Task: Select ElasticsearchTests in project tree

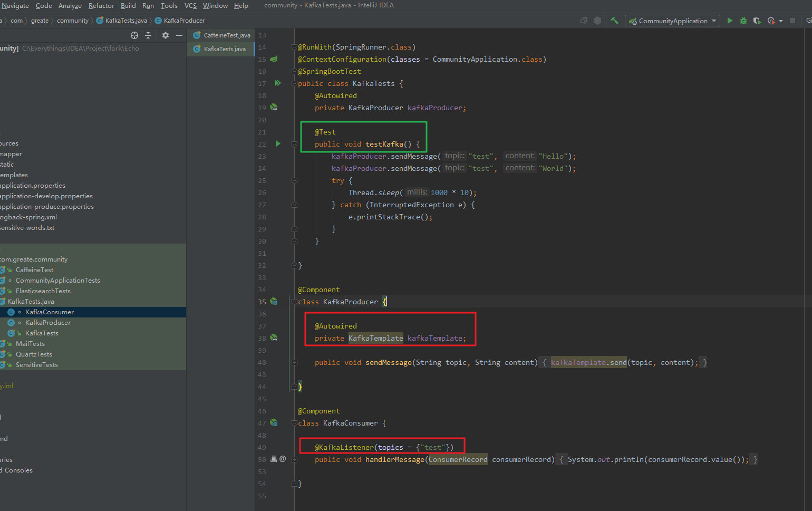Action: tap(43, 291)
